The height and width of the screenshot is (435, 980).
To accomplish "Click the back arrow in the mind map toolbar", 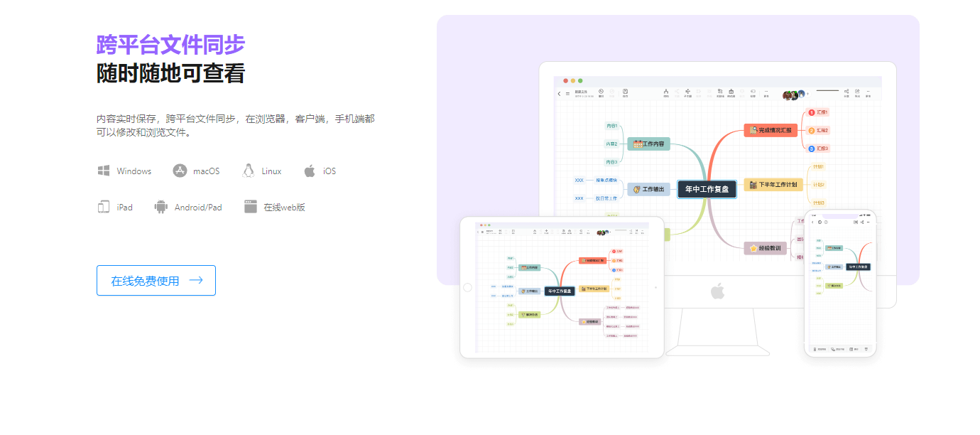I will (x=559, y=92).
